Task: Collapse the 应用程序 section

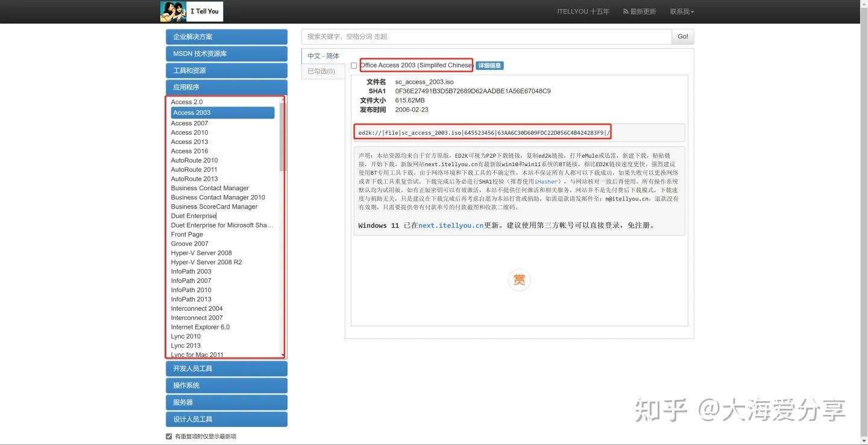Action: pos(226,87)
